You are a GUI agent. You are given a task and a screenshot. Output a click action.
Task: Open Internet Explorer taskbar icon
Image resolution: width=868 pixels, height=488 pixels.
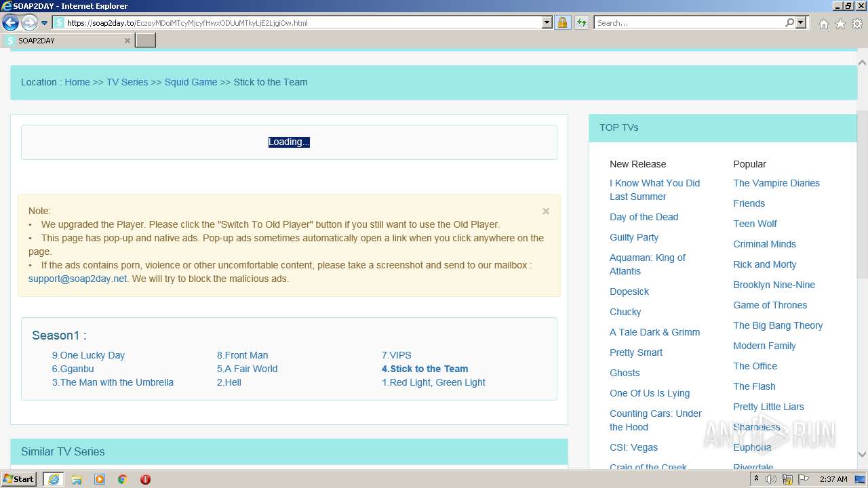(x=54, y=479)
